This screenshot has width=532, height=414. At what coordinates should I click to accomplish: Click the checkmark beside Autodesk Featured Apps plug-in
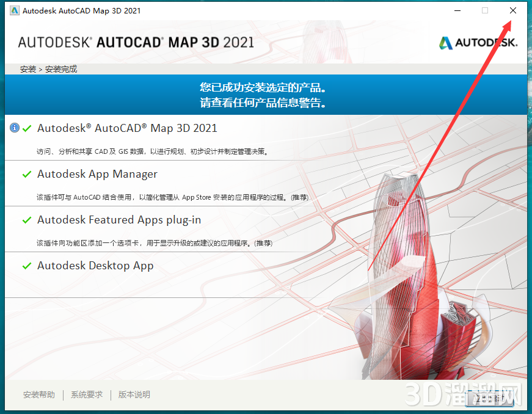point(26,220)
